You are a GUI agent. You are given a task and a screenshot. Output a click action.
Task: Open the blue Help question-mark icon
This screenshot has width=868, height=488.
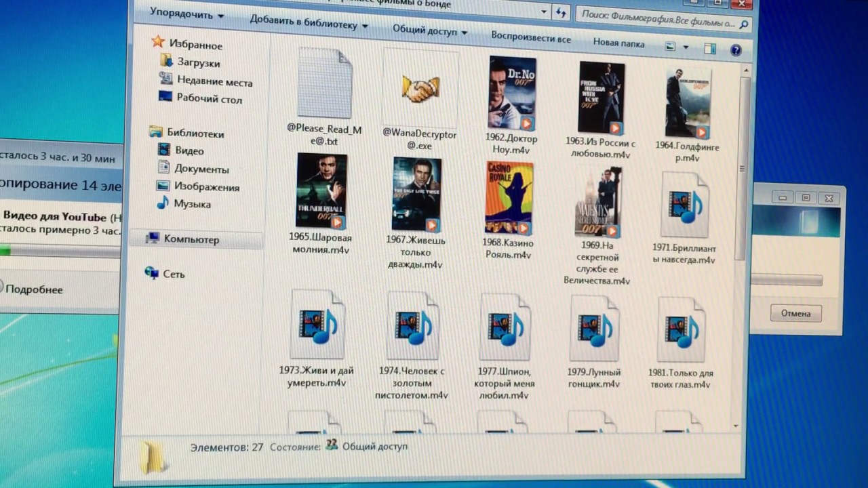[x=736, y=50]
